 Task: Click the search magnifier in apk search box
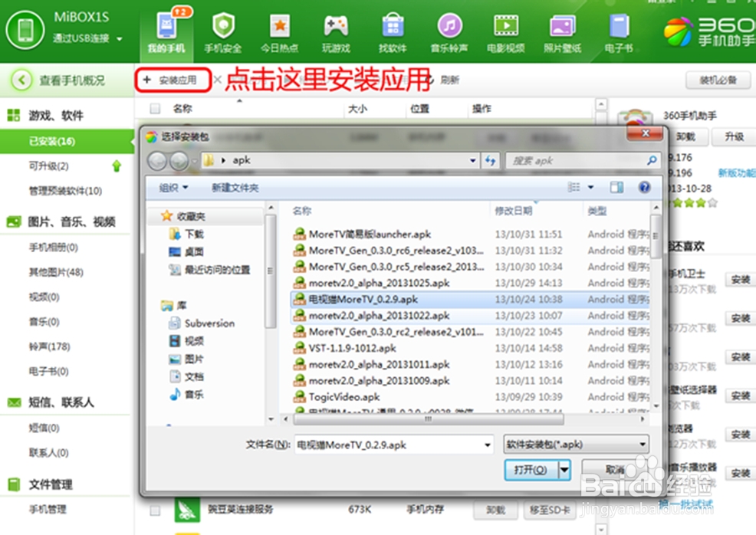(652, 160)
